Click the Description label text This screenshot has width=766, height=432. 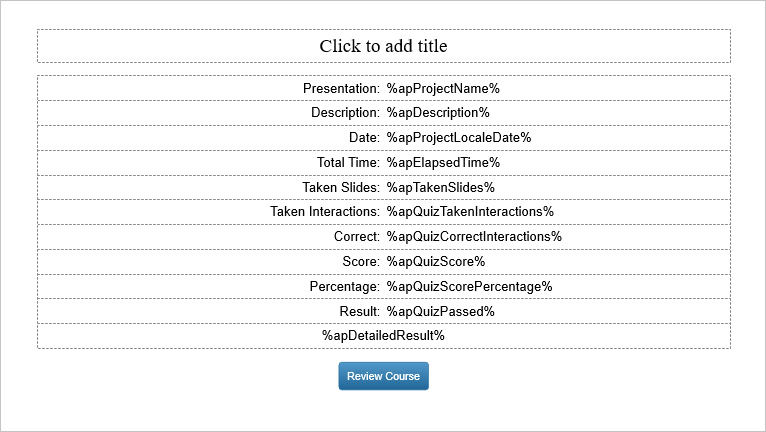click(345, 112)
